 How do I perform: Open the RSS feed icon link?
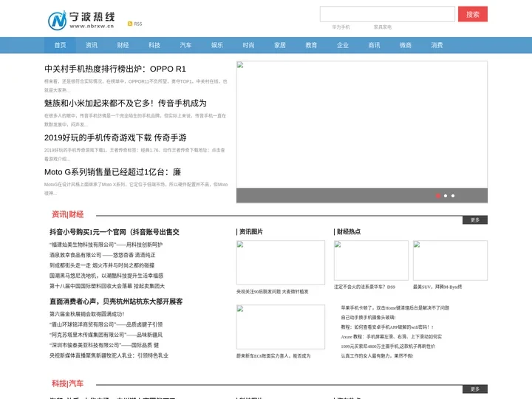click(134, 24)
